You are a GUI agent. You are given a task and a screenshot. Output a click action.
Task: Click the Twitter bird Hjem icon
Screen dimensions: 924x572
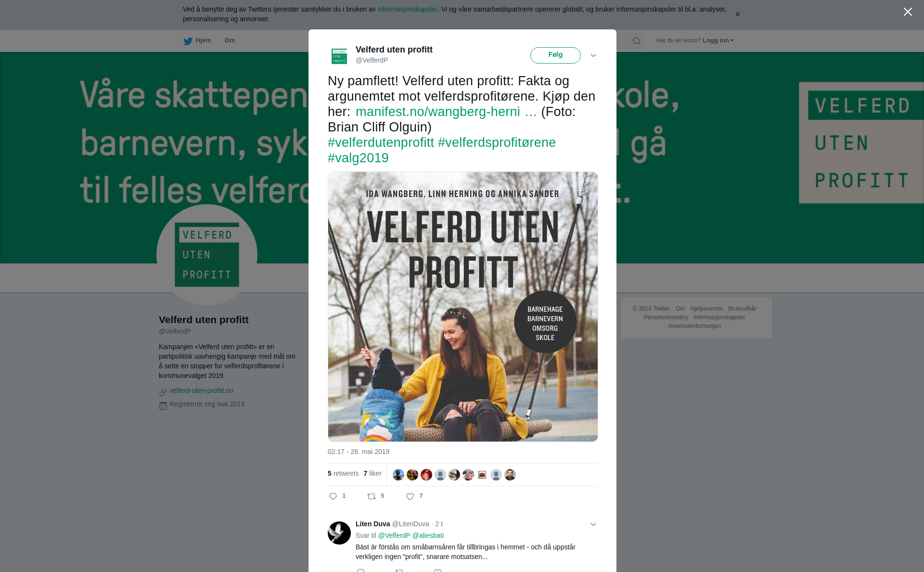[x=188, y=41]
